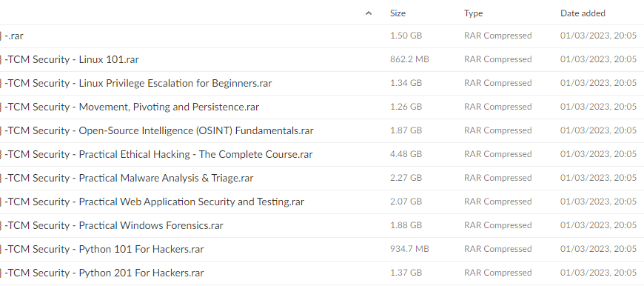This screenshot has height=286, width=644.
Task: Click the 862.2 MB size value
Action: 409,59
